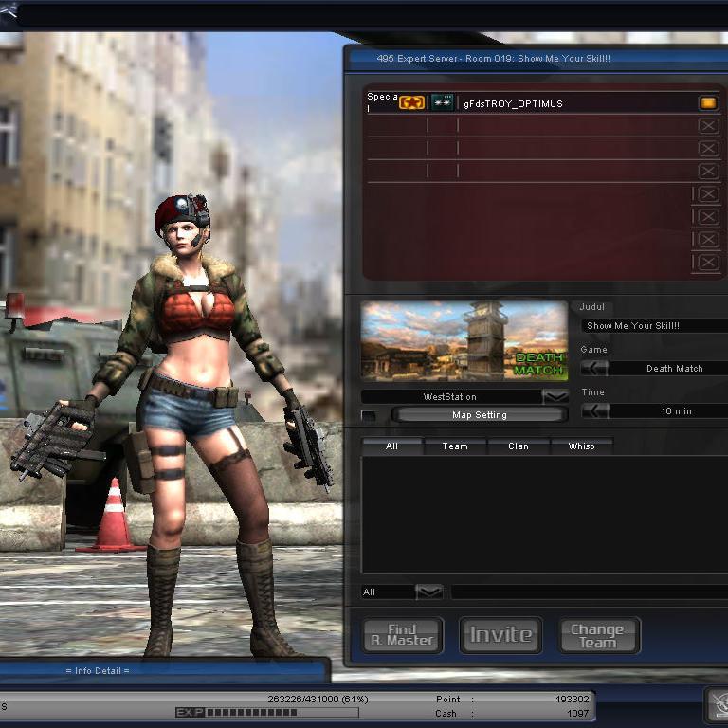Screen dimensions: 728x728
Task: Click the Judul room title field
Action: pos(655,325)
